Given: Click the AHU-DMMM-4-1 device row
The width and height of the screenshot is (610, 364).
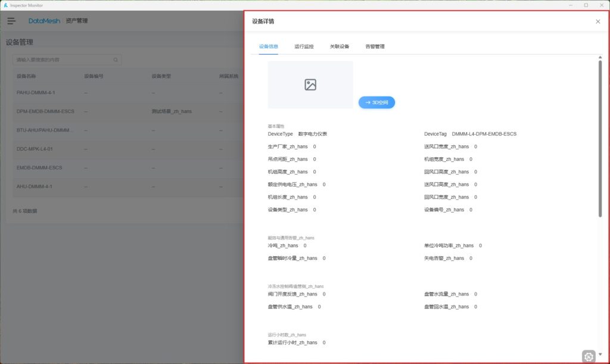Looking at the screenshot, I should (35, 186).
